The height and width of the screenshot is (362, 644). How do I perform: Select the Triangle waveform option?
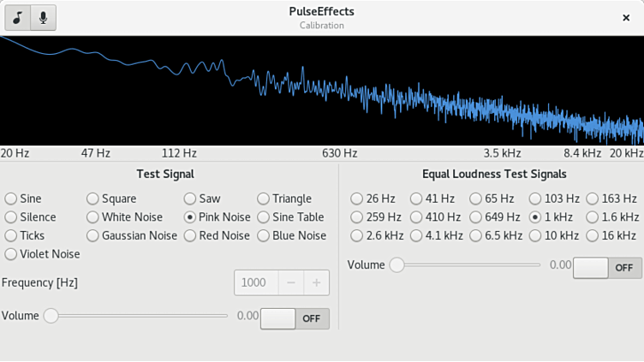[264, 199]
